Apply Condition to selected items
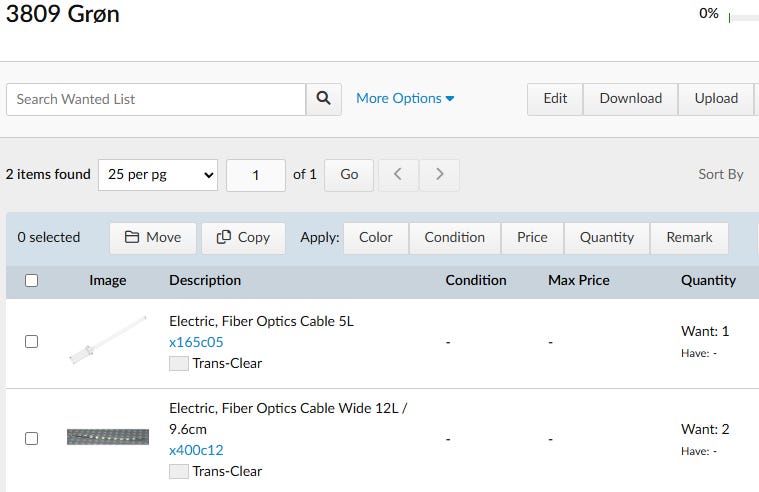The image size is (759, 492). [x=454, y=237]
